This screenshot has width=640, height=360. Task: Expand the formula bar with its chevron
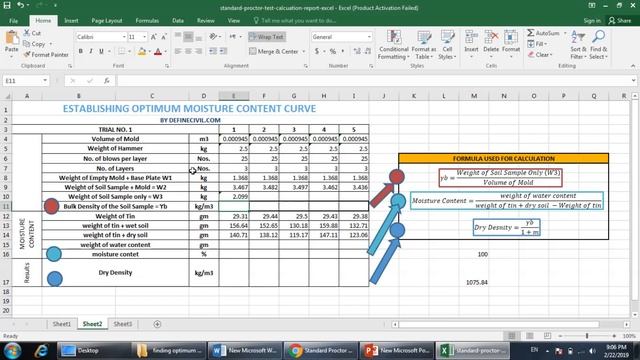pyautogui.click(x=633, y=81)
